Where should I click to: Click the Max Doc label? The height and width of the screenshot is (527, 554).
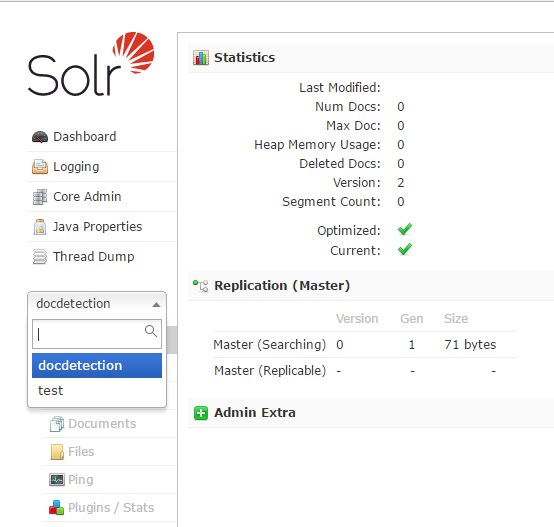(353, 126)
